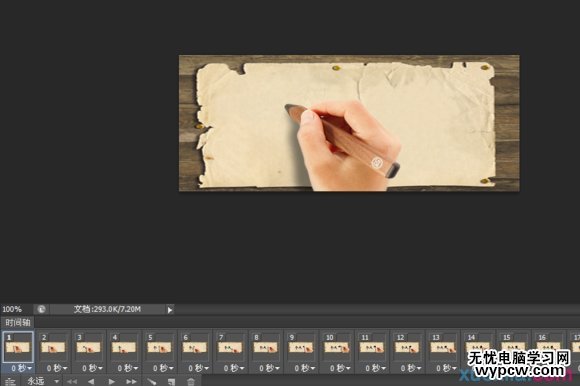Open frame 7 delay time dropdown

(234, 368)
